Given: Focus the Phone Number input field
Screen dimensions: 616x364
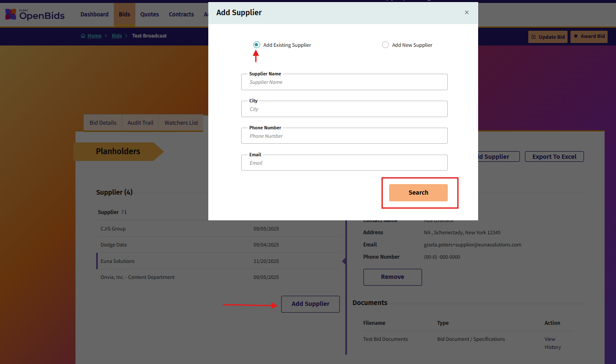Looking at the screenshot, I should click(344, 136).
